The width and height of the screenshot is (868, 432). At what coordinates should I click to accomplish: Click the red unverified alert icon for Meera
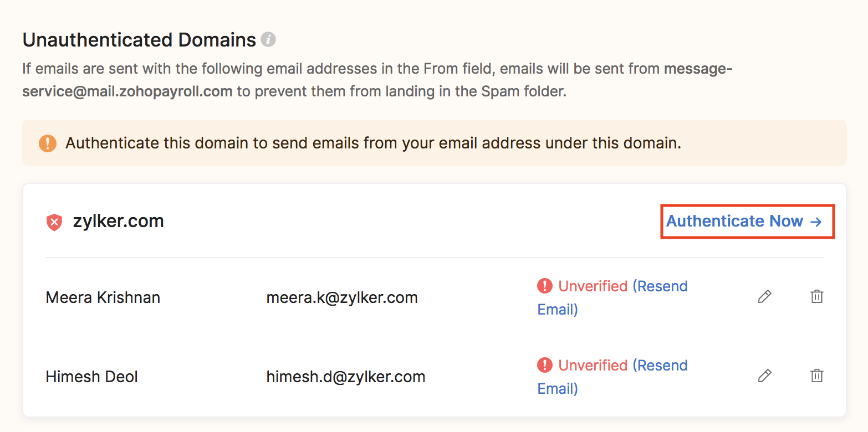545,286
